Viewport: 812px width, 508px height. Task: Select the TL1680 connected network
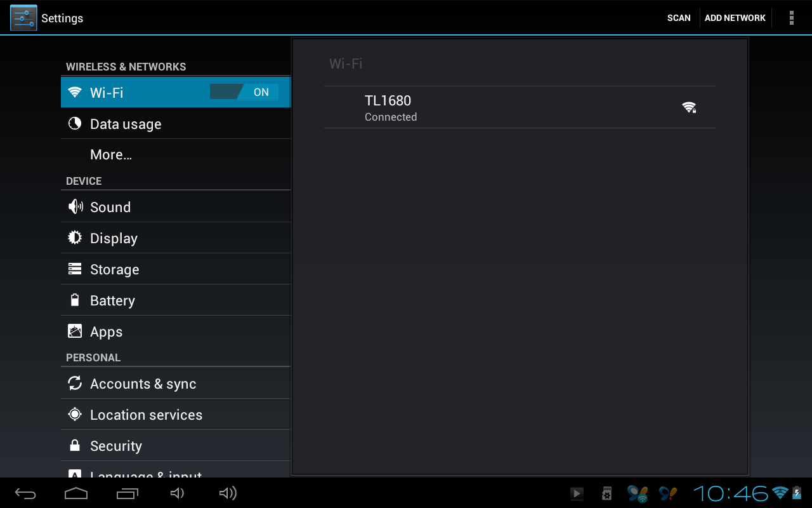tap(520, 107)
